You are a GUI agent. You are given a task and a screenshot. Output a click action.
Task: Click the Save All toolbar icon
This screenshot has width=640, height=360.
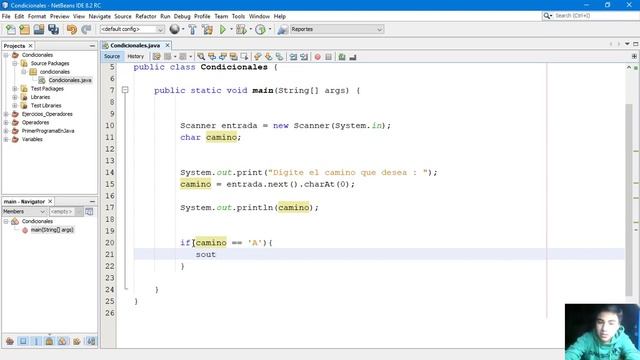[53, 29]
